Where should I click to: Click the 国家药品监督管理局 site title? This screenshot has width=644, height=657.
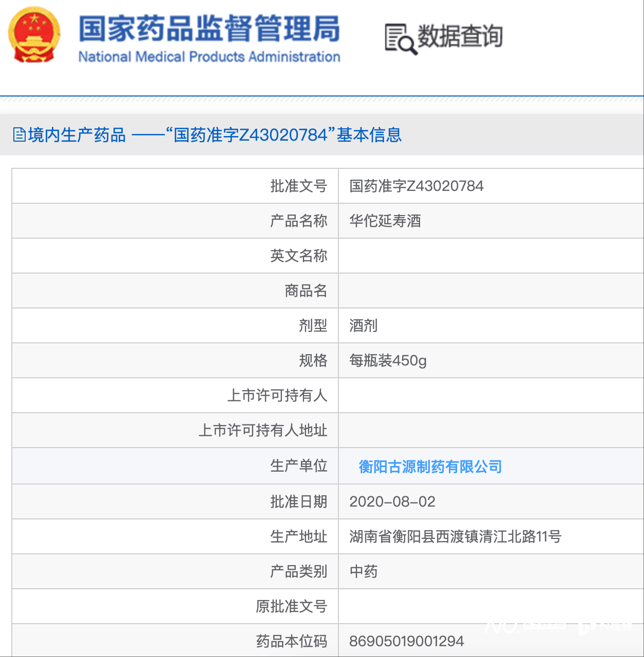tap(209, 28)
